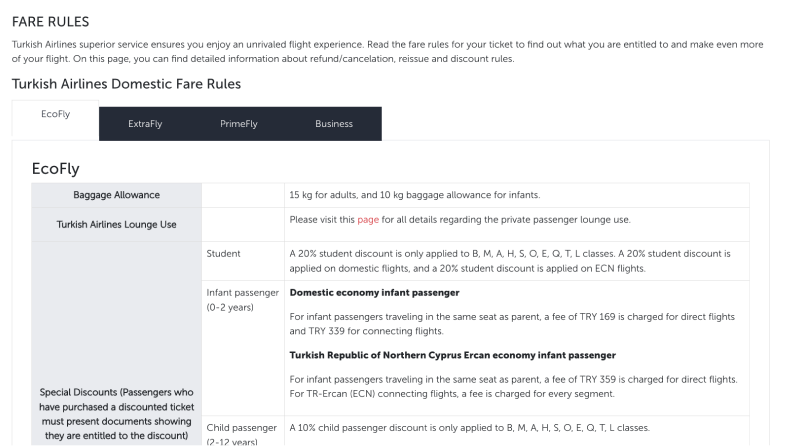
Task: Click the 10% child passenger discount text
Action: pyautogui.click(x=469, y=428)
